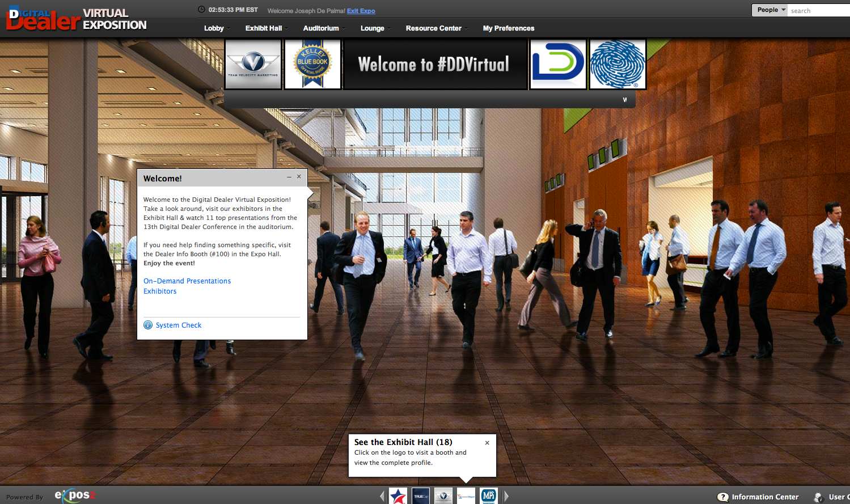Image resolution: width=850 pixels, height=504 pixels.
Task: Close the See the Exhibit Hall tooltip
Action: (x=487, y=443)
